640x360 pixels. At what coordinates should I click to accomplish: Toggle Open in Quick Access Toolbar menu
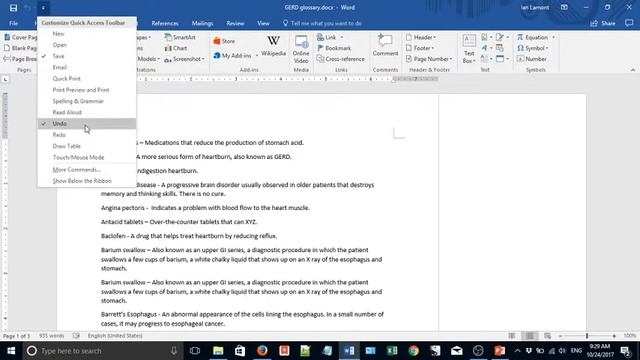point(87,45)
